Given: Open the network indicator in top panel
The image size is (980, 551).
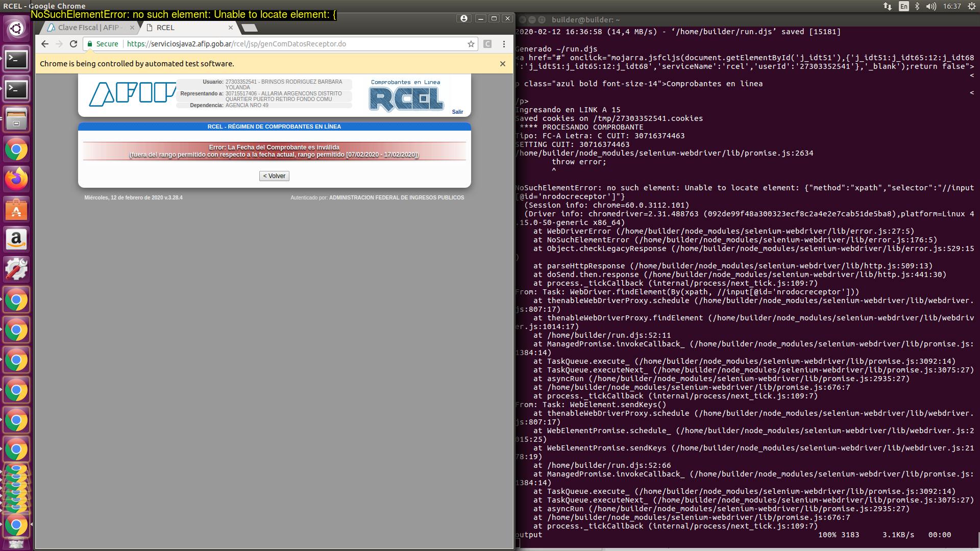Looking at the screenshot, I should 888,6.
